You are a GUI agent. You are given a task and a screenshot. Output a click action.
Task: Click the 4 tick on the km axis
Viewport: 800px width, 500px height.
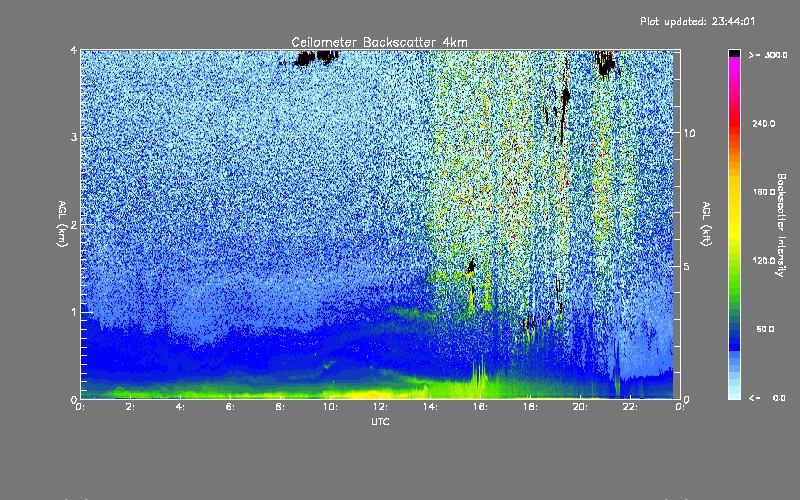(x=74, y=51)
